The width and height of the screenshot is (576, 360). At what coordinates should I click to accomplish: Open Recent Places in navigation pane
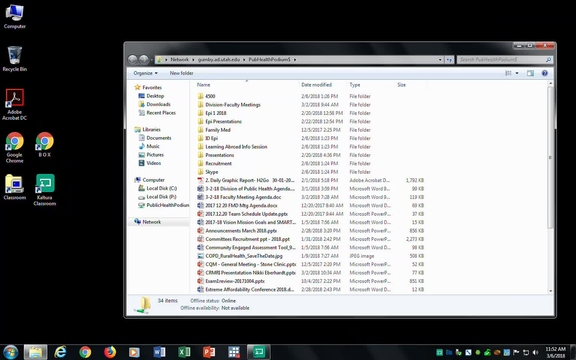coord(157,113)
